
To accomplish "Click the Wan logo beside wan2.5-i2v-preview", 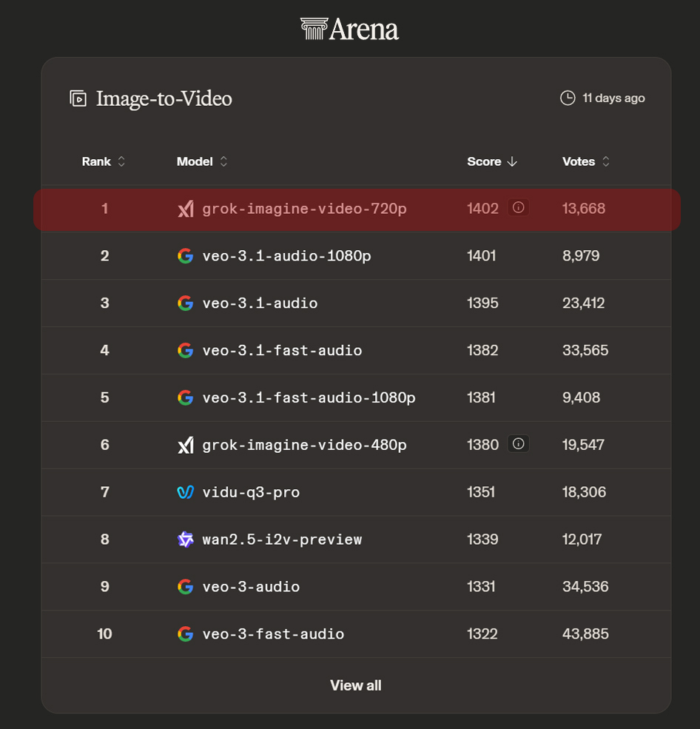I will [185, 540].
